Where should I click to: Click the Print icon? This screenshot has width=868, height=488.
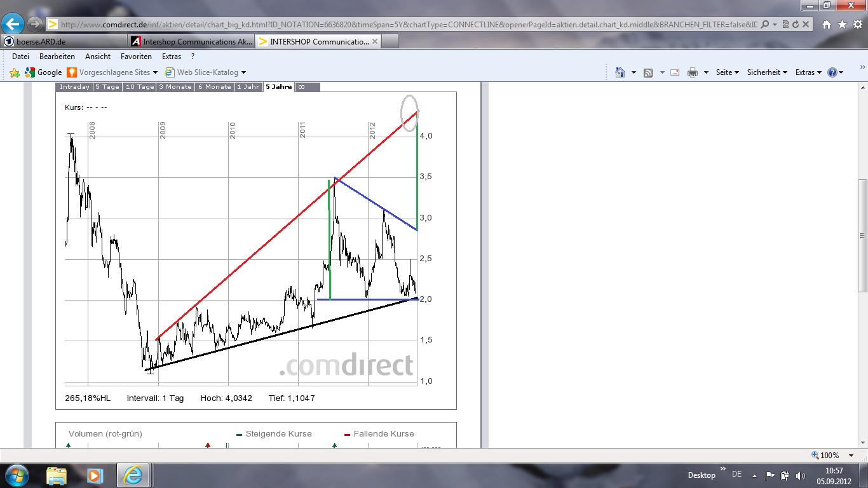(691, 72)
